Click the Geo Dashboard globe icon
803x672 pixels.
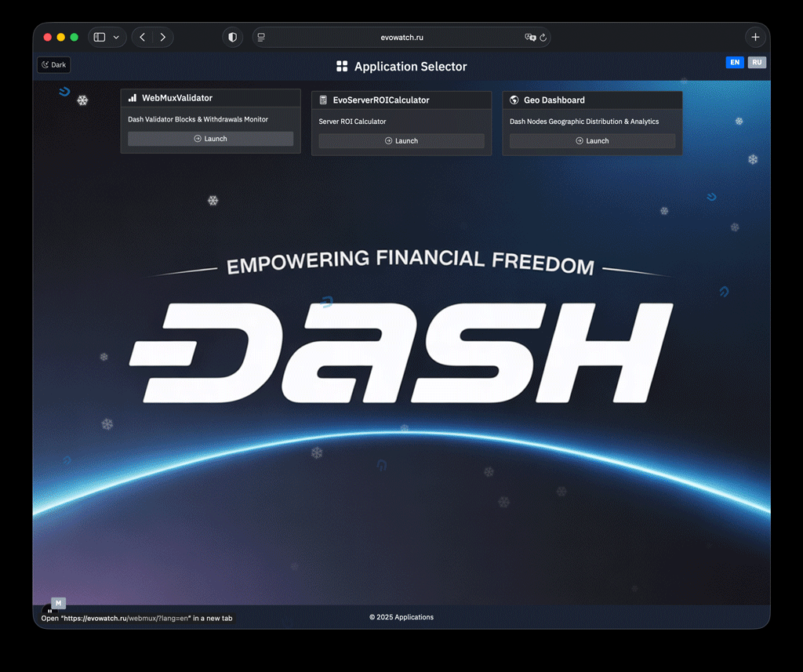pyautogui.click(x=514, y=100)
